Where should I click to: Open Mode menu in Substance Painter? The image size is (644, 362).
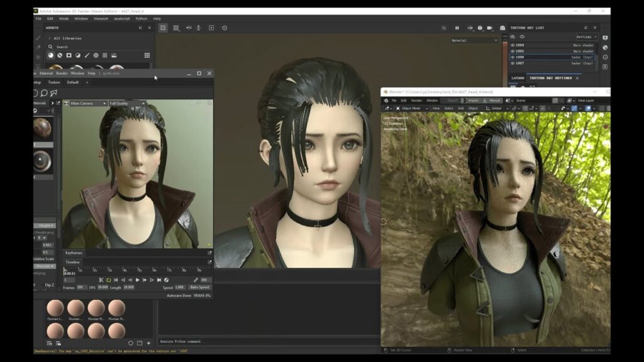pos(64,18)
